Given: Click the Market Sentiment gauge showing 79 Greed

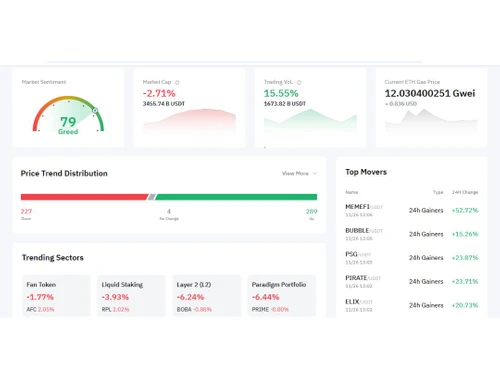Looking at the screenshot, I should (68, 115).
